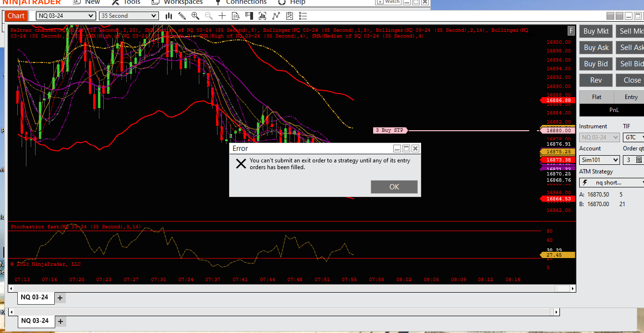Click the Buy Bid button
The width and height of the screenshot is (644, 333).
[x=596, y=64]
